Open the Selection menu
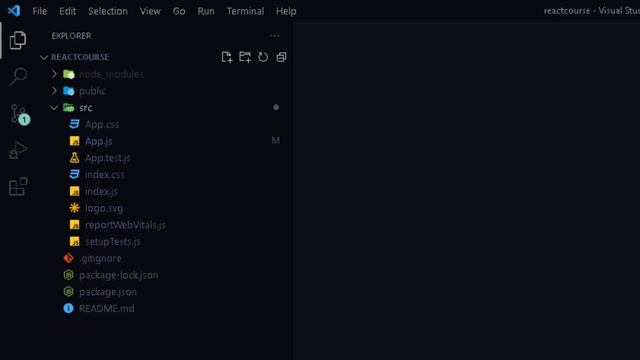 [x=108, y=11]
